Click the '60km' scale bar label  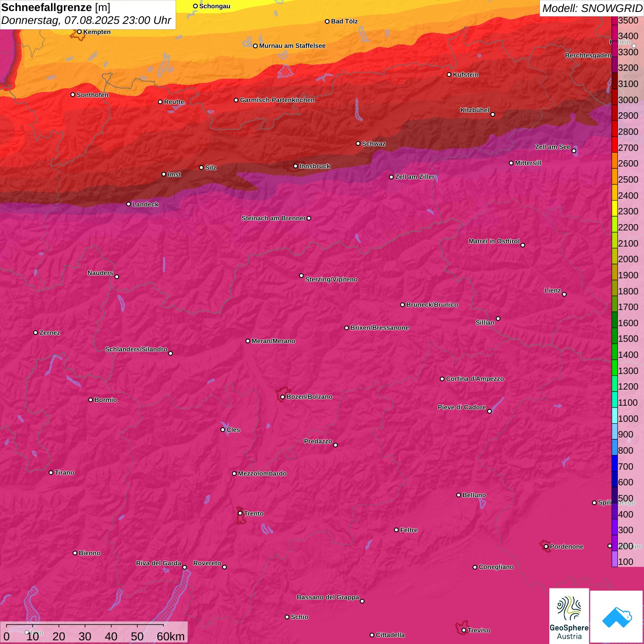point(171,636)
